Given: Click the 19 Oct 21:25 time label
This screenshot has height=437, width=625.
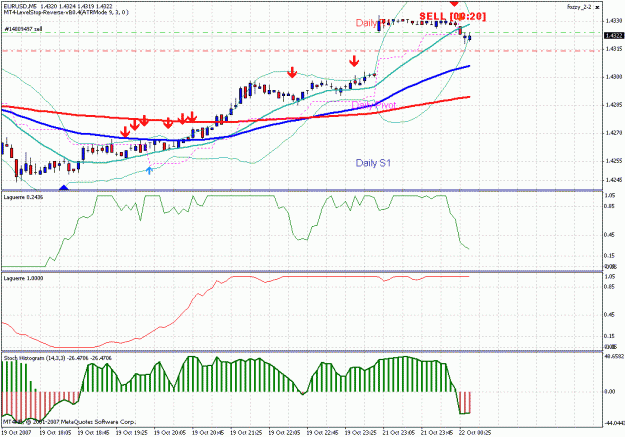Looking at the screenshot, I should click(246, 432).
